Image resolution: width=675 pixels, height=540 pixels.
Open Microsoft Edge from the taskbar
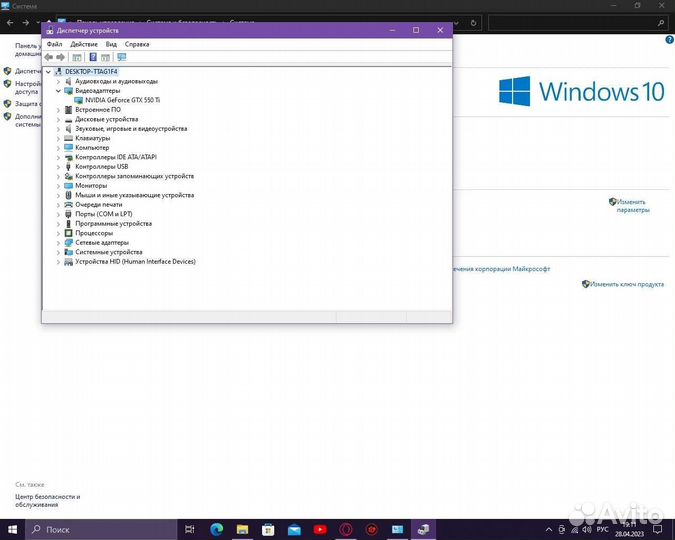217,529
